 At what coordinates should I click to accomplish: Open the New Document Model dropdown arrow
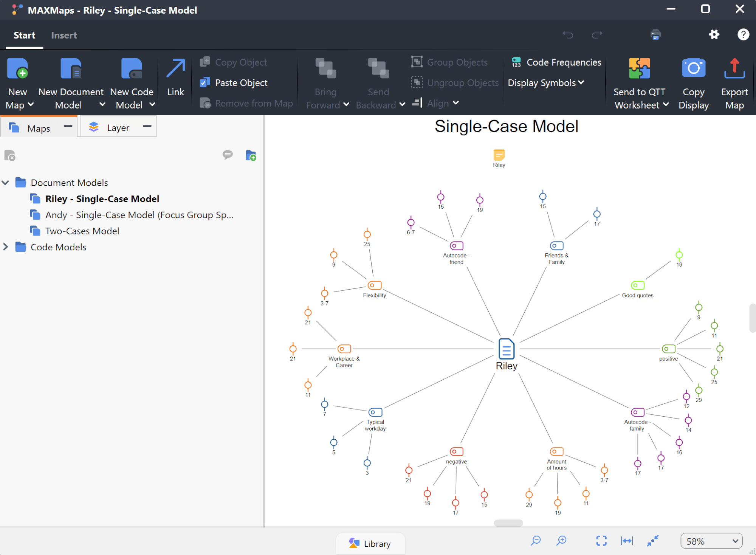pos(102,105)
